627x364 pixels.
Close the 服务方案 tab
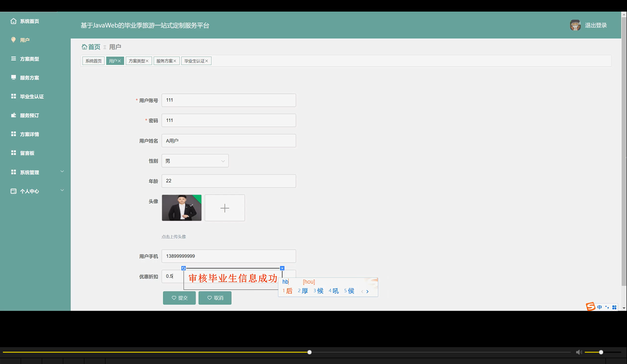click(x=175, y=61)
